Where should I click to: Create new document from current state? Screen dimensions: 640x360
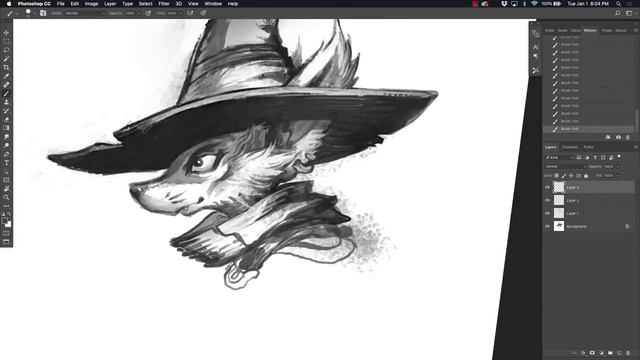(608, 137)
